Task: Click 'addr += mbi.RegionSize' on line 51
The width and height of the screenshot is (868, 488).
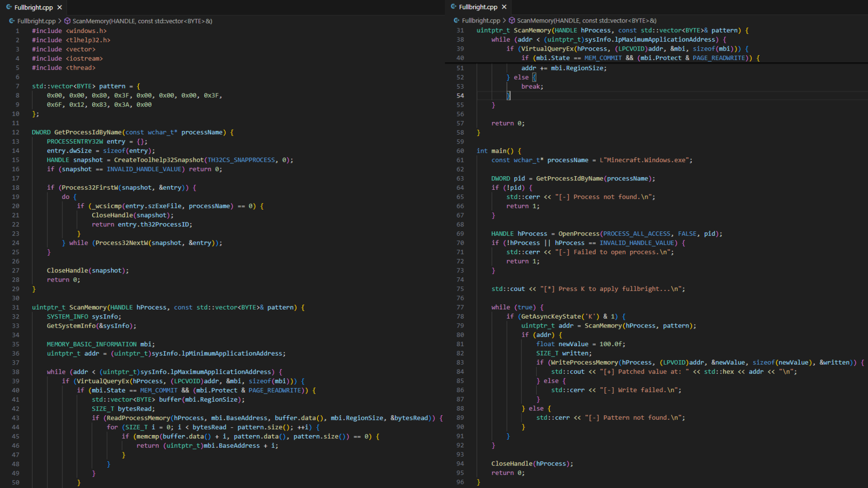Action: point(562,68)
